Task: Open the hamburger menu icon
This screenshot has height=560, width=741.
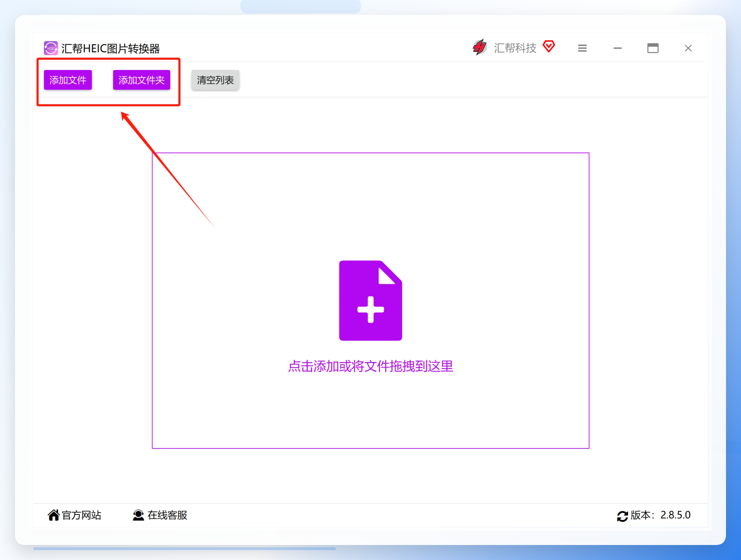Action: (582, 48)
